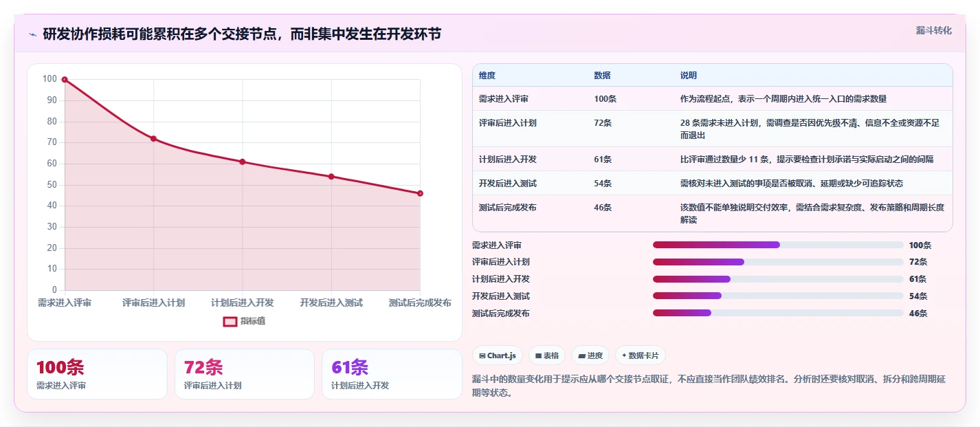Click the chart data point at 测试后完成发布

(420, 193)
